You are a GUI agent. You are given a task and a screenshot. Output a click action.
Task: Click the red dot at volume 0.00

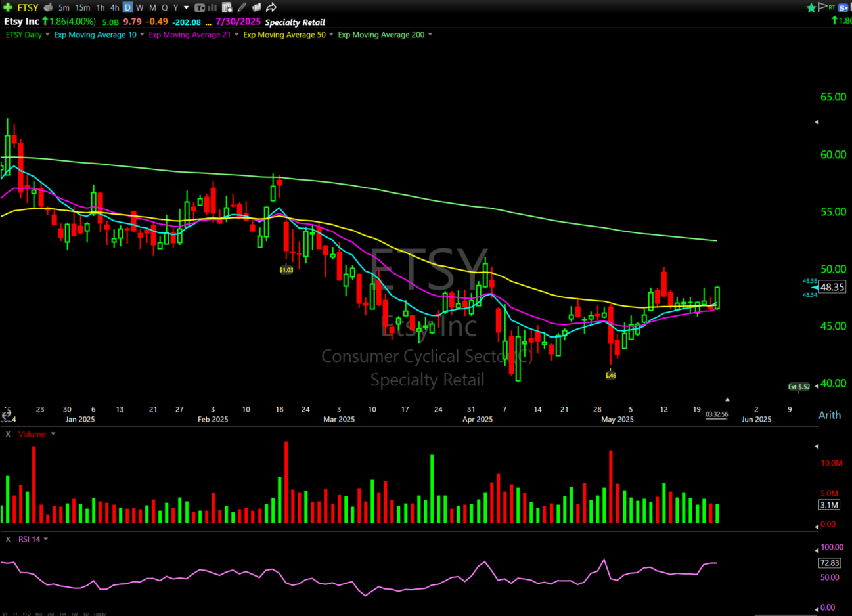(x=817, y=525)
